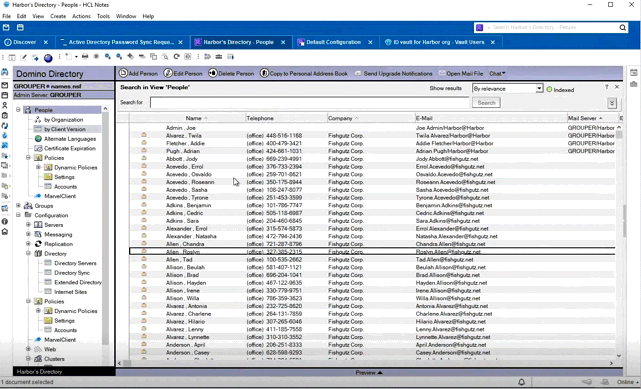
Task: Click calendar icon in right side panel
Action: (633, 73)
